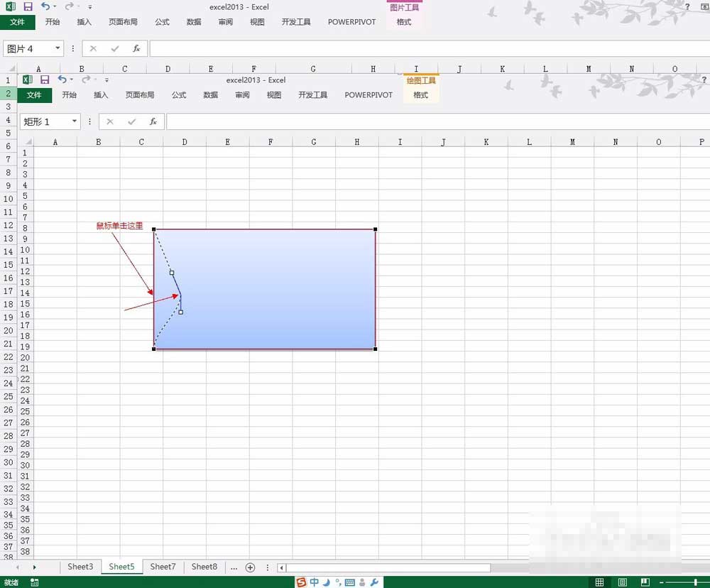
Task: Click macro recording icon in status bar
Action: (x=34, y=582)
